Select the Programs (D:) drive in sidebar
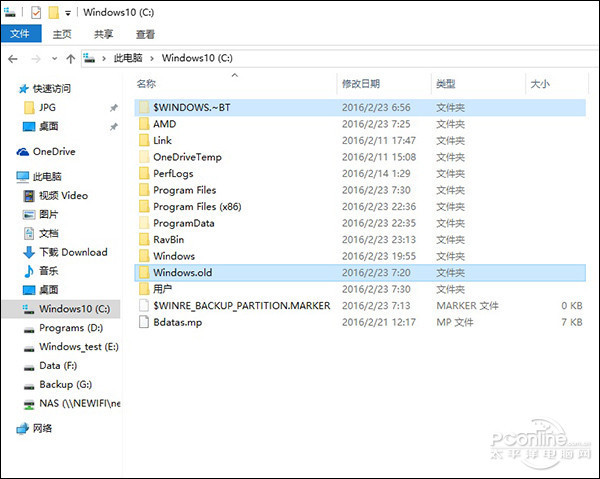Viewport: 600px width, 479px height. 70,328
